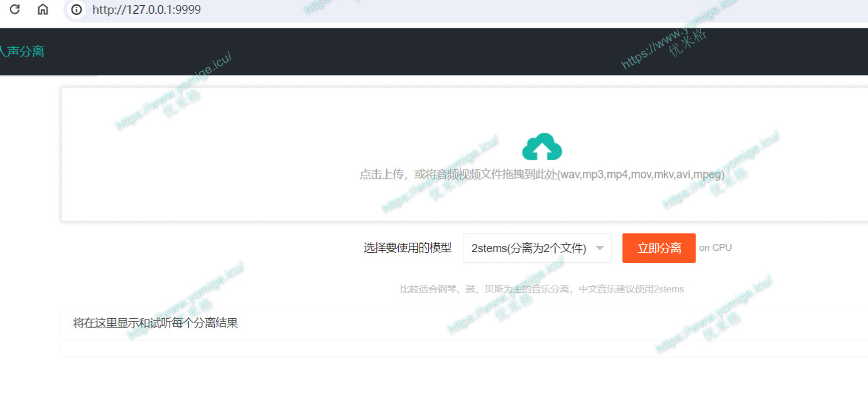
Task: Expand model list via the dropdown arrow
Action: click(x=600, y=248)
